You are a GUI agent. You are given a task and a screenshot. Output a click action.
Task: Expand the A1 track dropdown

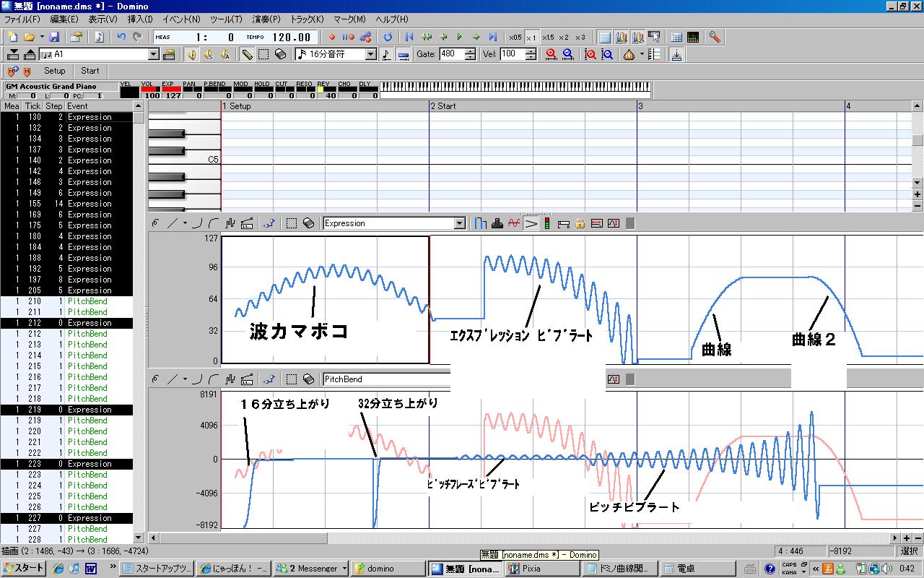coord(154,54)
